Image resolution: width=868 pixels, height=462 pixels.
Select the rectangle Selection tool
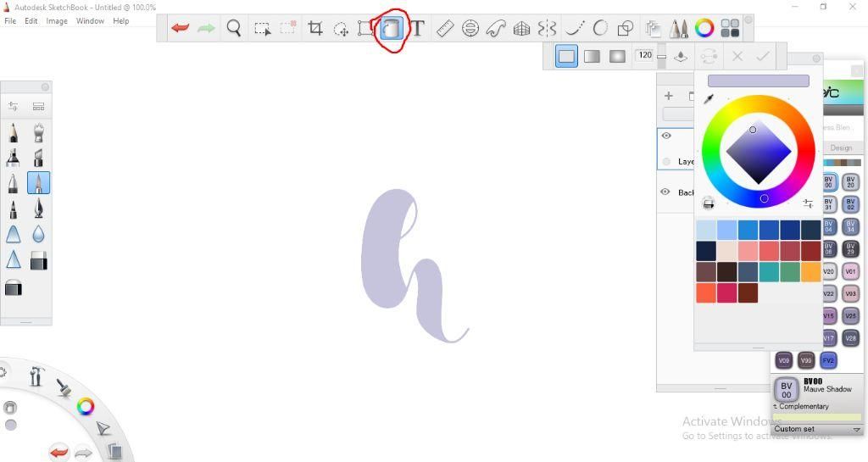tap(263, 28)
